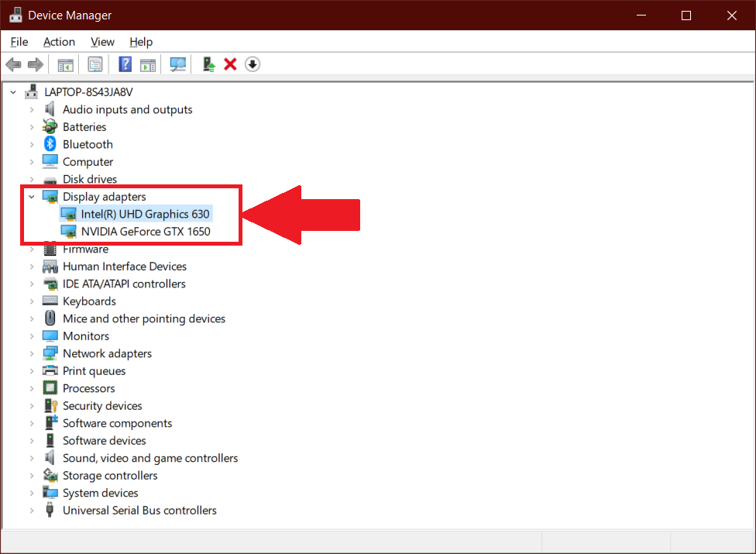756x554 pixels.
Task: Collapse the LAPTOP-8S43JA8V root node
Action: 13,92
